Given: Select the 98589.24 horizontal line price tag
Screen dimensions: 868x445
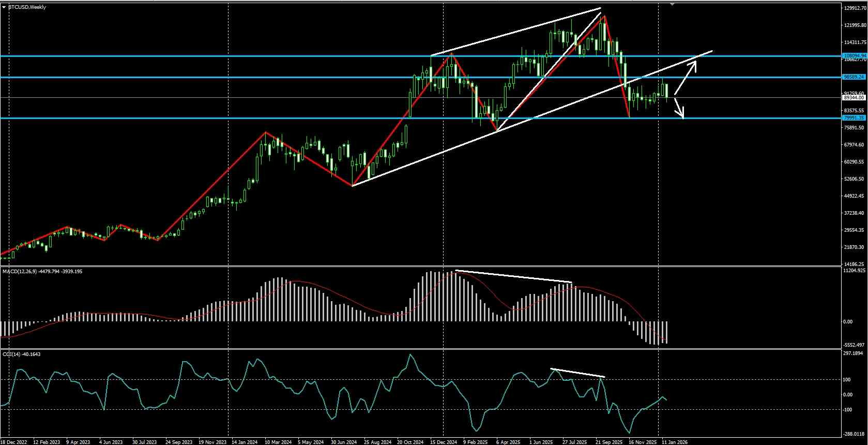Looking at the screenshot, I should coord(854,77).
